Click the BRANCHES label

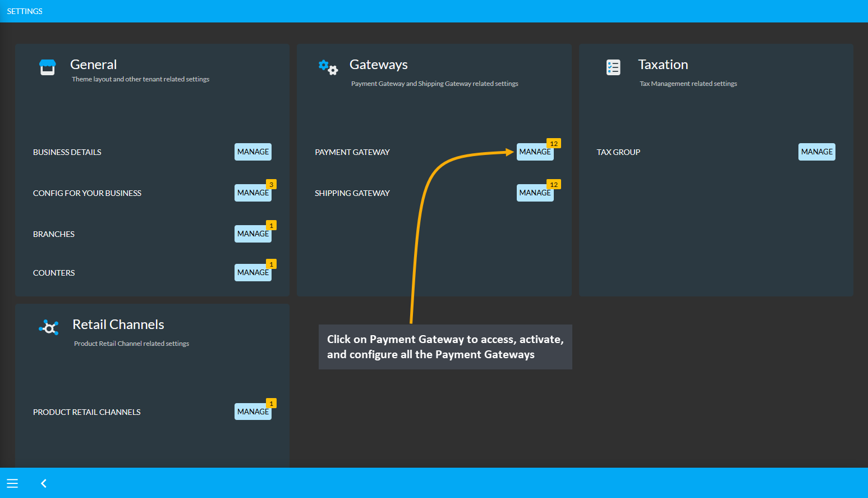click(x=54, y=234)
